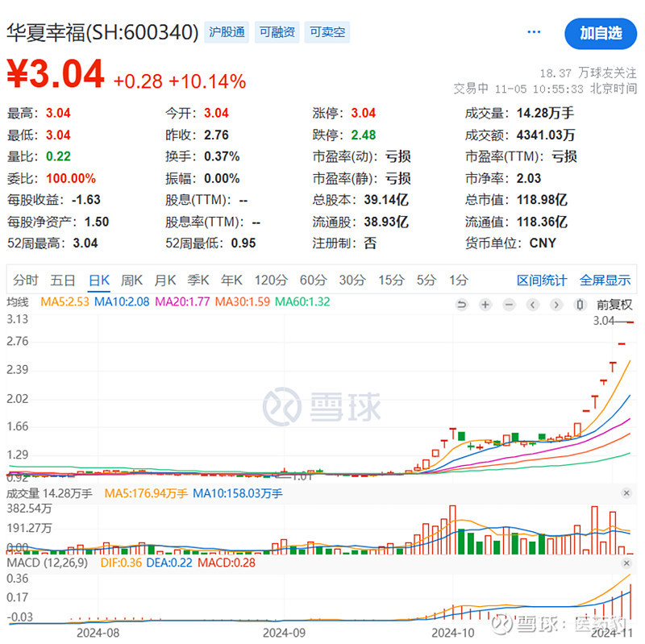Click the MA30:1.59 moving average label
This screenshot has height=644, width=645.
click(243, 301)
